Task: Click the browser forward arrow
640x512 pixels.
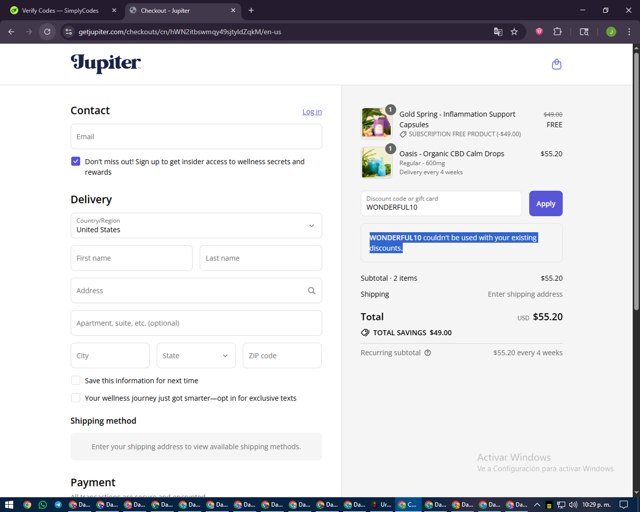Action: click(29, 32)
